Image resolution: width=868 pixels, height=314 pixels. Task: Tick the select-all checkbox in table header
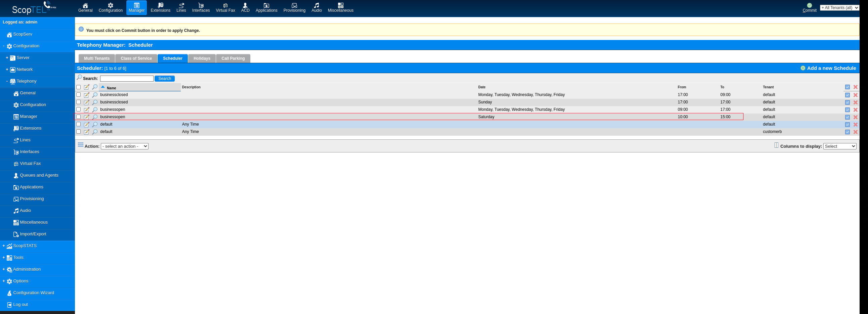click(x=79, y=87)
